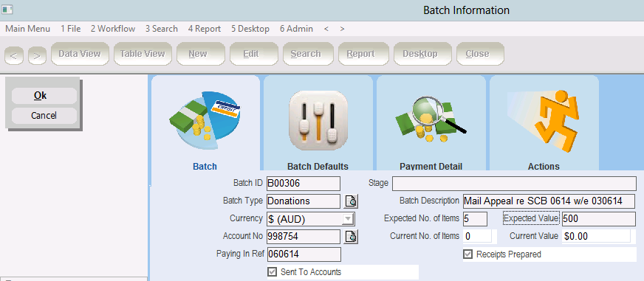Viewport: 644px width, 281px height.
Task: Click the Paying In Ref label
Action: click(x=240, y=254)
